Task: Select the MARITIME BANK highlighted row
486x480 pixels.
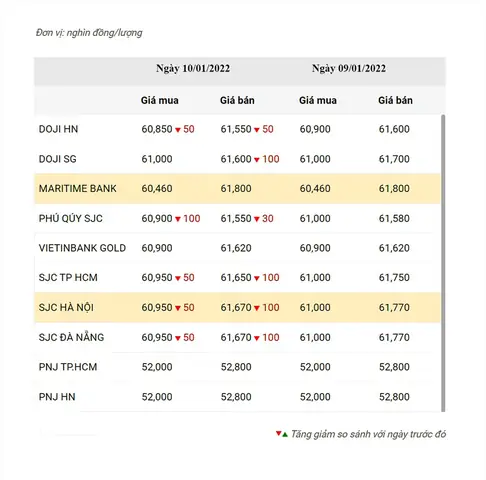Action: [x=237, y=189]
